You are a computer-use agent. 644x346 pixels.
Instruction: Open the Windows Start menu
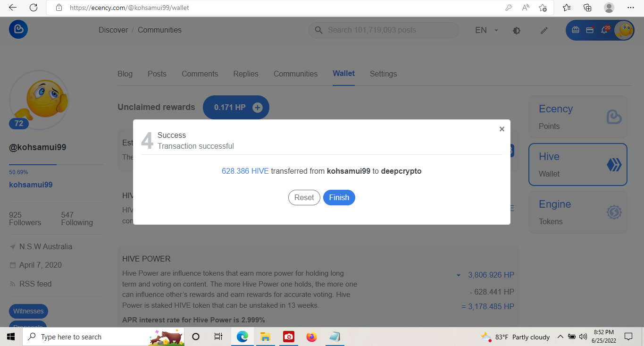[11, 337]
